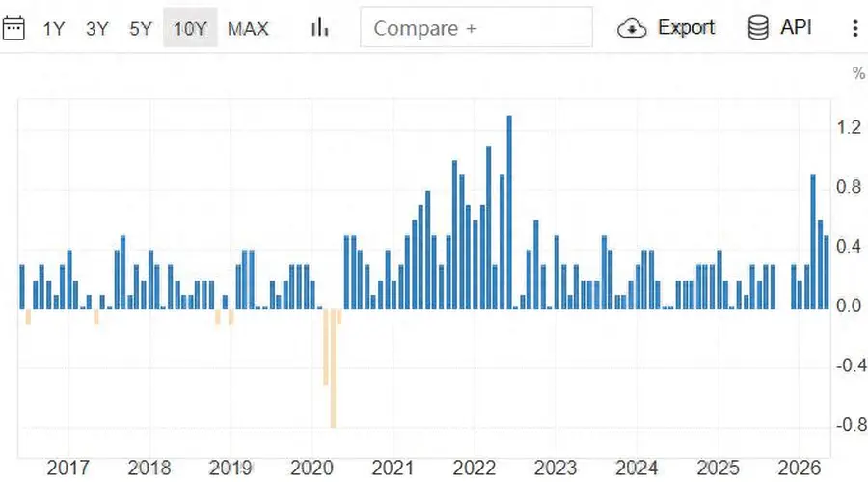This screenshot has width=868, height=482.
Task: Select the 10Y time range
Action: click(x=190, y=28)
